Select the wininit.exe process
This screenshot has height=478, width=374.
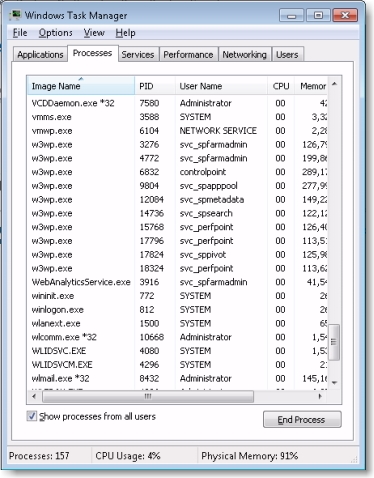pos(177,296)
